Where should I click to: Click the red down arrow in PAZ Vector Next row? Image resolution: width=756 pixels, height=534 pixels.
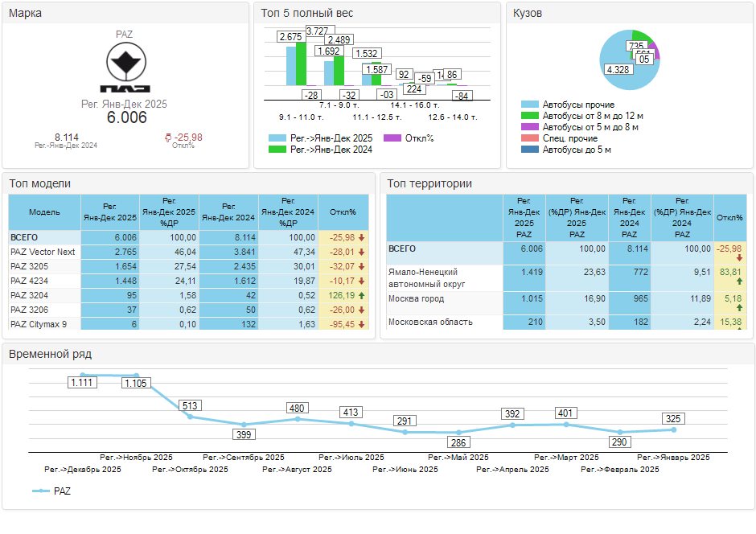tap(362, 252)
